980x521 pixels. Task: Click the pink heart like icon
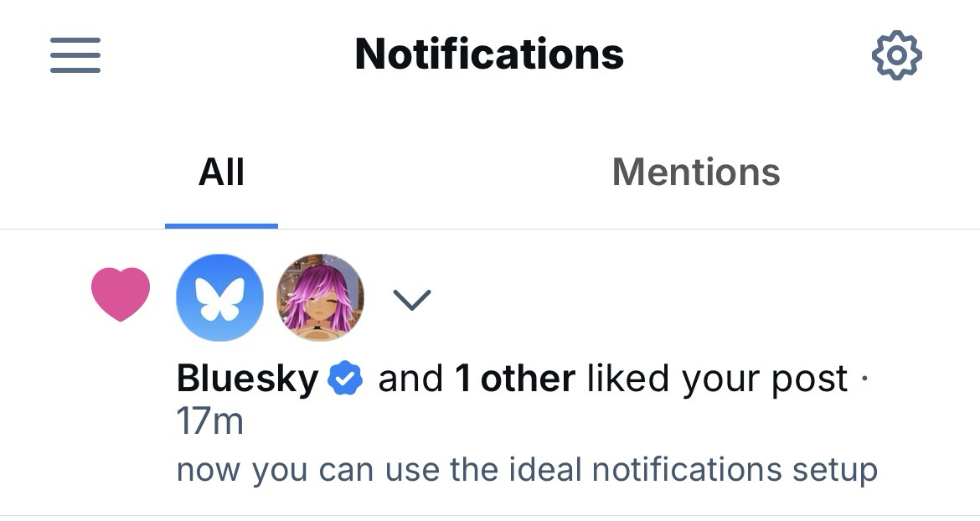tap(121, 294)
